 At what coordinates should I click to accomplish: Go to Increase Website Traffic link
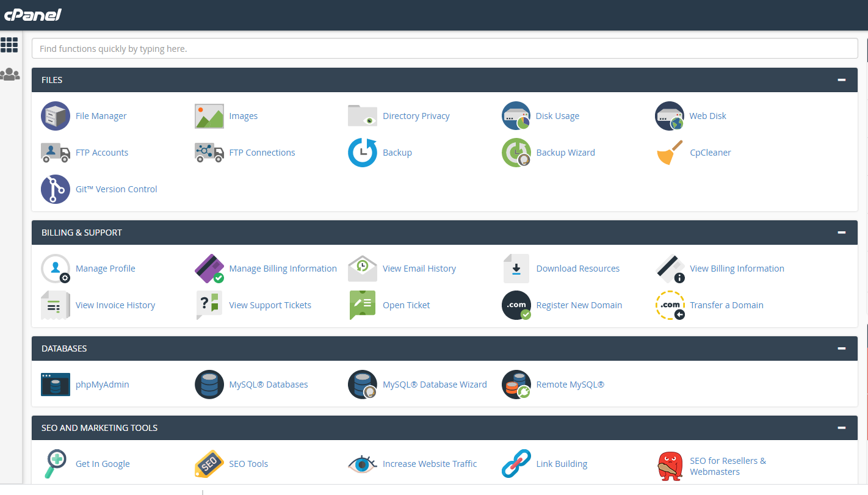[x=430, y=464]
